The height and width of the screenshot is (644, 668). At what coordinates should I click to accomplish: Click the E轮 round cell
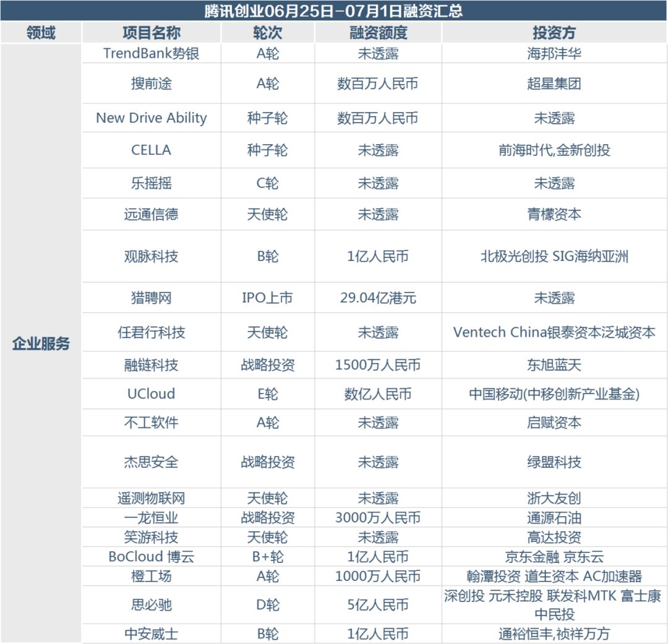[268, 394]
